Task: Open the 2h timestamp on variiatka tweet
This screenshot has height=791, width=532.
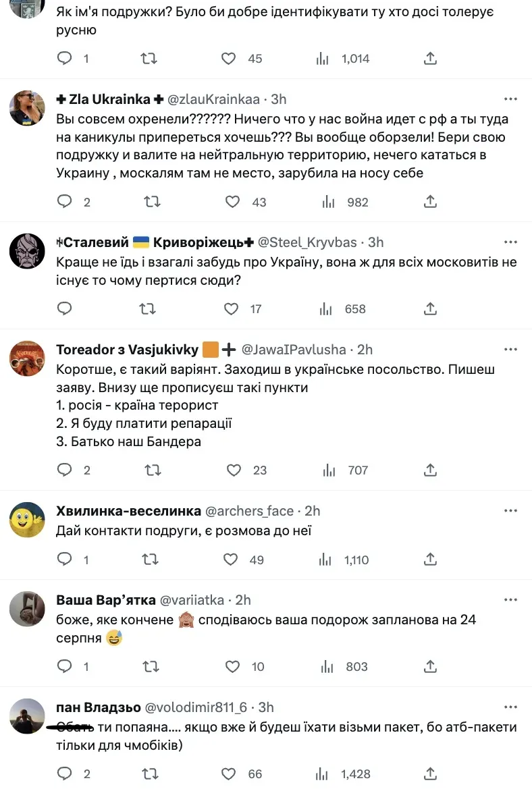Action: pyautogui.click(x=243, y=600)
